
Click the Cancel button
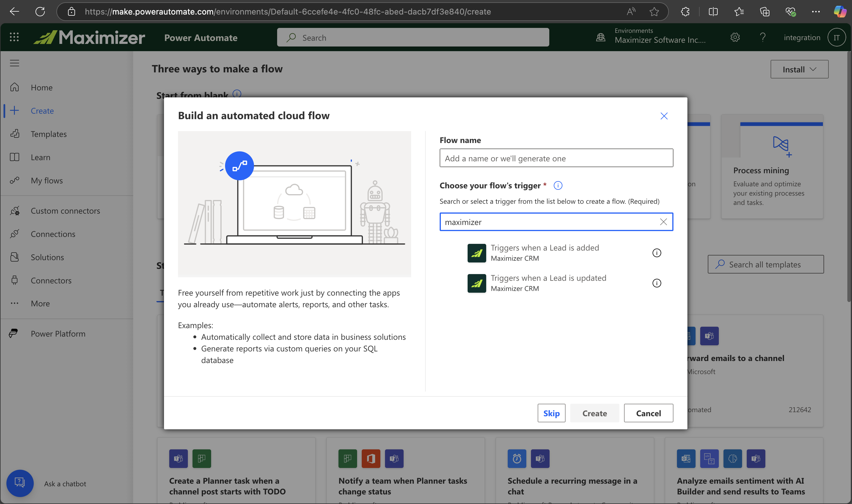click(x=648, y=413)
